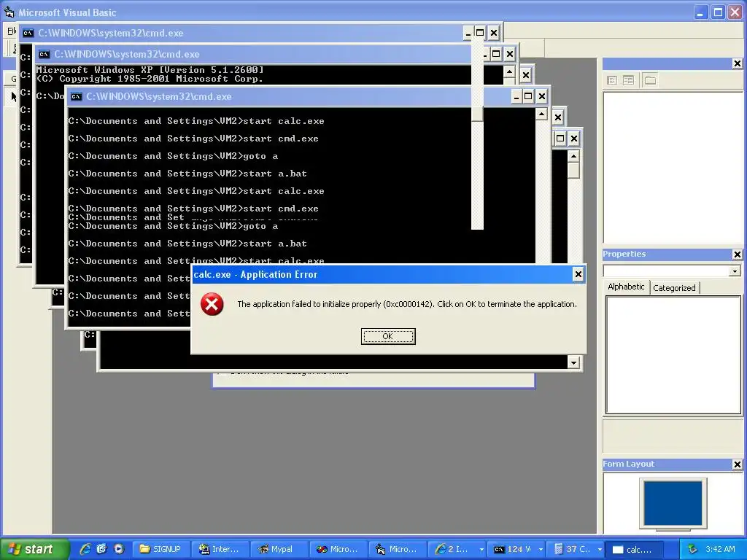The height and width of the screenshot is (560, 747).
Task: Click the View Code icon in Project Explorer
Action: coord(612,80)
